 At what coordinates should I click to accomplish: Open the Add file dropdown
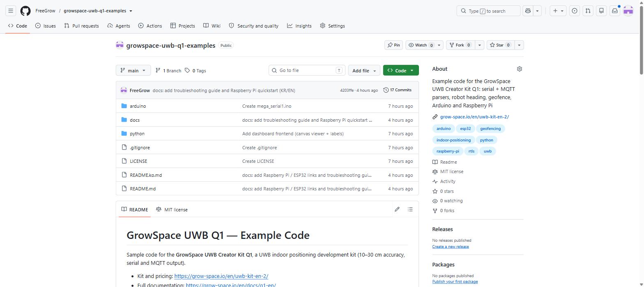(363, 70)
